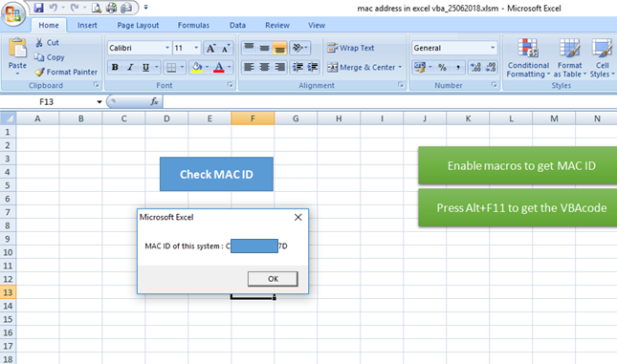Image resolution: width=617 pixels, height=364 pixels.
Task: Toggle Wrap Text
Action: (x=351, y=48)
